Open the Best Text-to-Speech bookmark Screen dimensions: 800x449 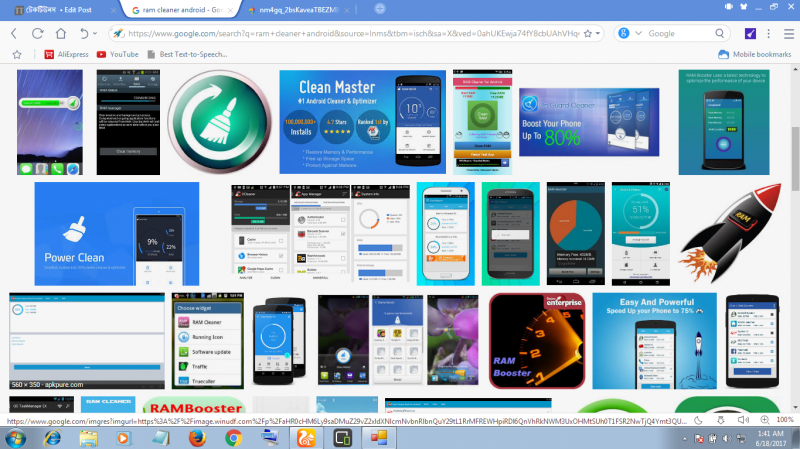pos(187,54)
